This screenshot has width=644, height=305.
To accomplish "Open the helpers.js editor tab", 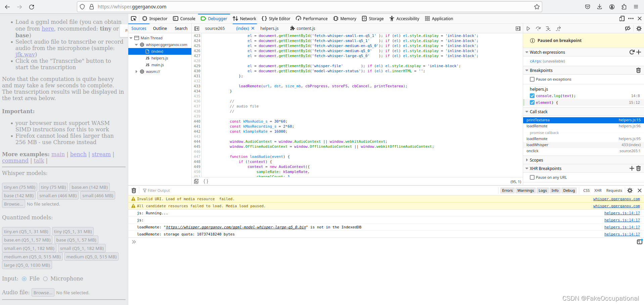I will (269, 29).
